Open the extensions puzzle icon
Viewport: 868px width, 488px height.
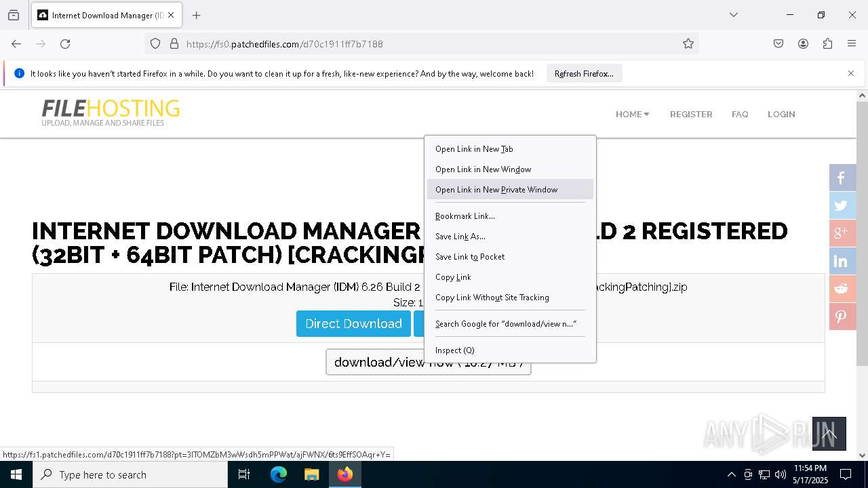pyautogui.click(x=827, y=44)
